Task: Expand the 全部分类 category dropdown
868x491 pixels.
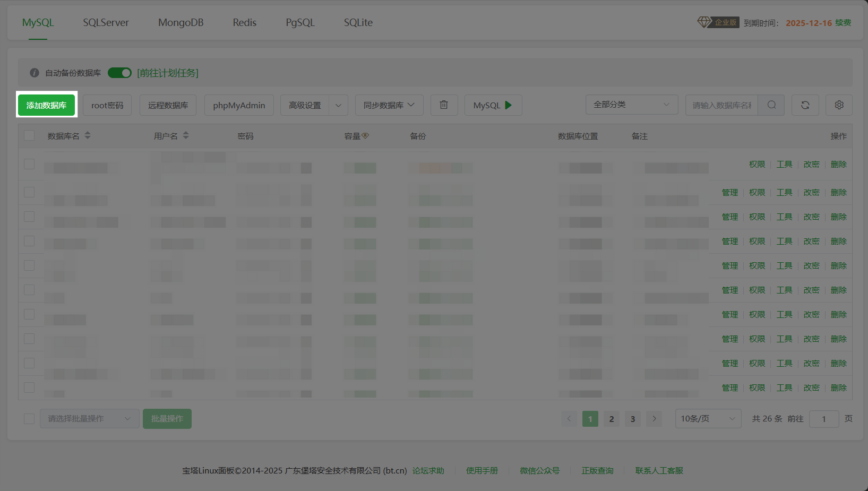Action: (631, 105)
